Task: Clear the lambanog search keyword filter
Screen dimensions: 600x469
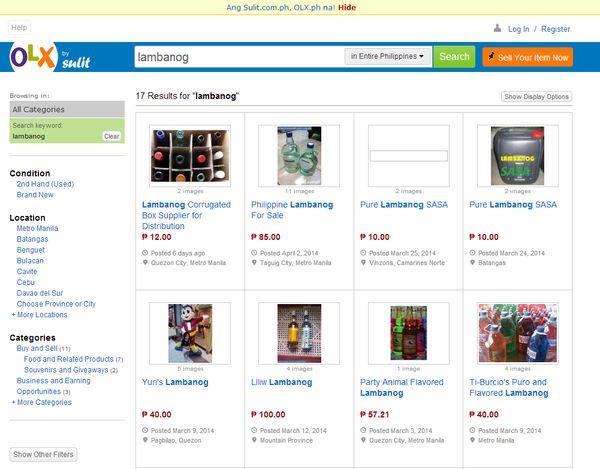Action: pos(111,136)
